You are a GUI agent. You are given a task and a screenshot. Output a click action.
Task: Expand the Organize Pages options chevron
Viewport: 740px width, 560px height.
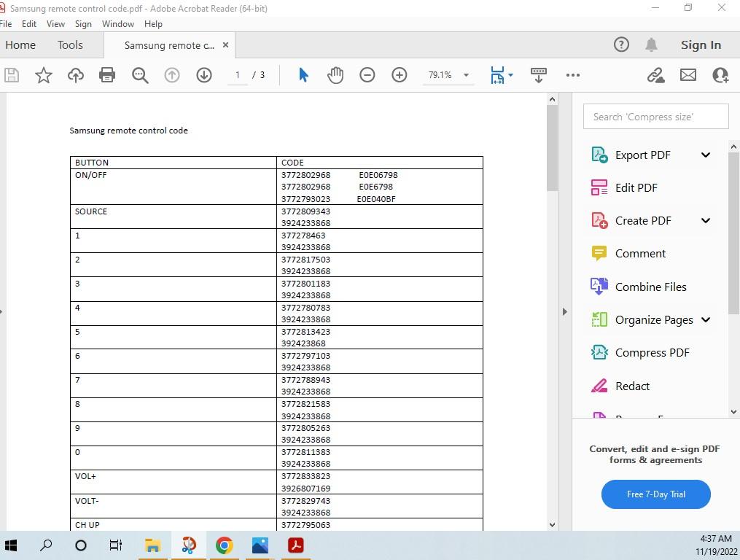pyautogui.click(x=706, y=319)
